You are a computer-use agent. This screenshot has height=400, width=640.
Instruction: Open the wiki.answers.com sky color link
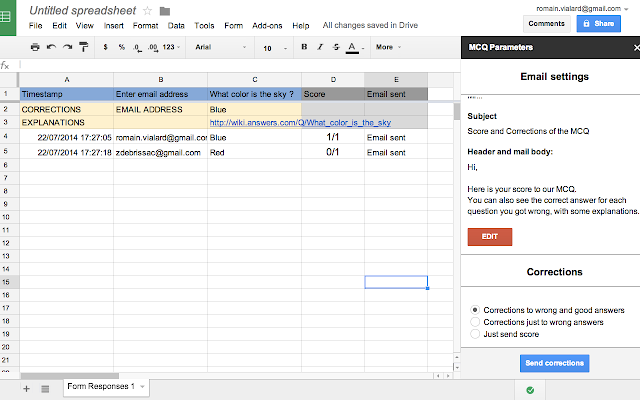(x=300, y=122)
